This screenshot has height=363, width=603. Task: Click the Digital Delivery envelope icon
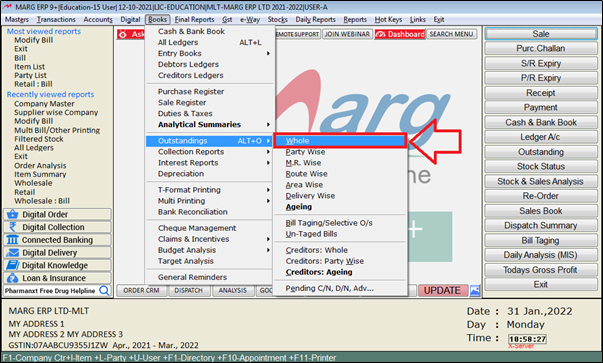[12, 253]
